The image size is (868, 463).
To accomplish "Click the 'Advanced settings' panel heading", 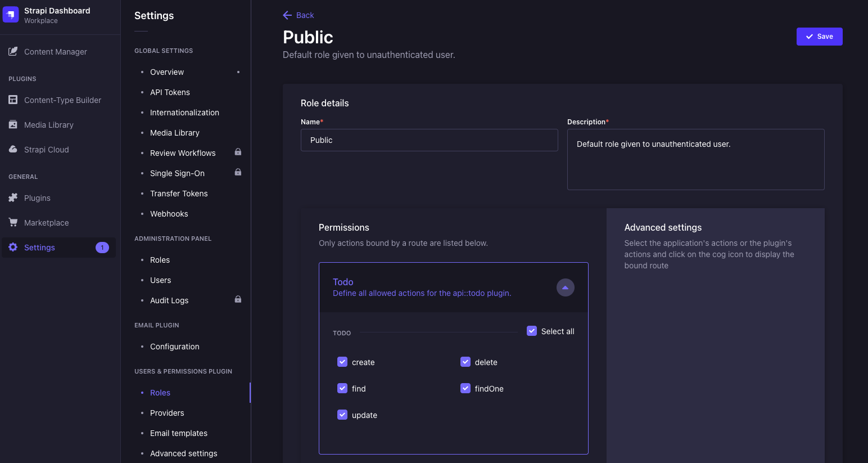I will coord(663,227).
